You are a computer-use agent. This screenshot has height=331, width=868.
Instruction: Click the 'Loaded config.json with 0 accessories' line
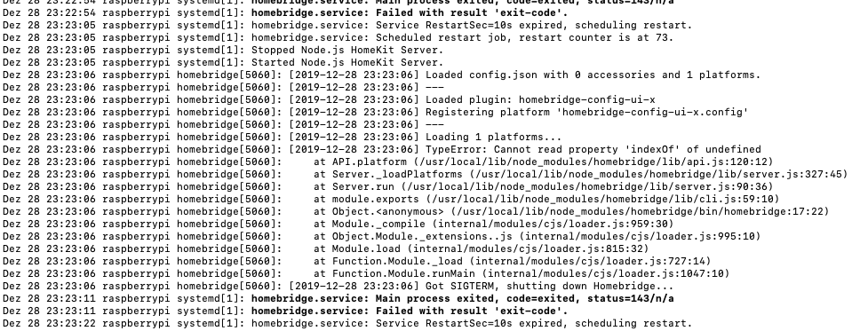coord(382,75)
